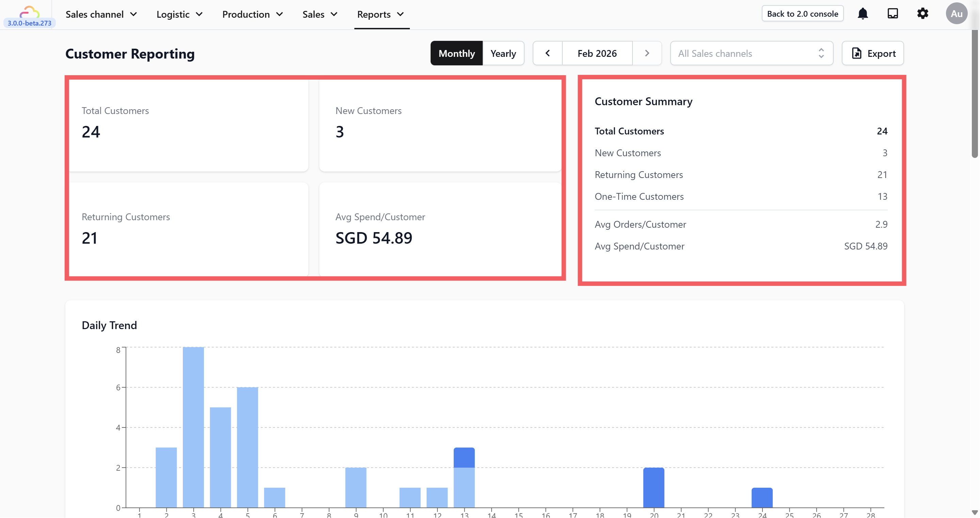Open All Sales channels dropdown
This screenshot has width=980, height=518.
pyautogui.click(x=751, y=53)
